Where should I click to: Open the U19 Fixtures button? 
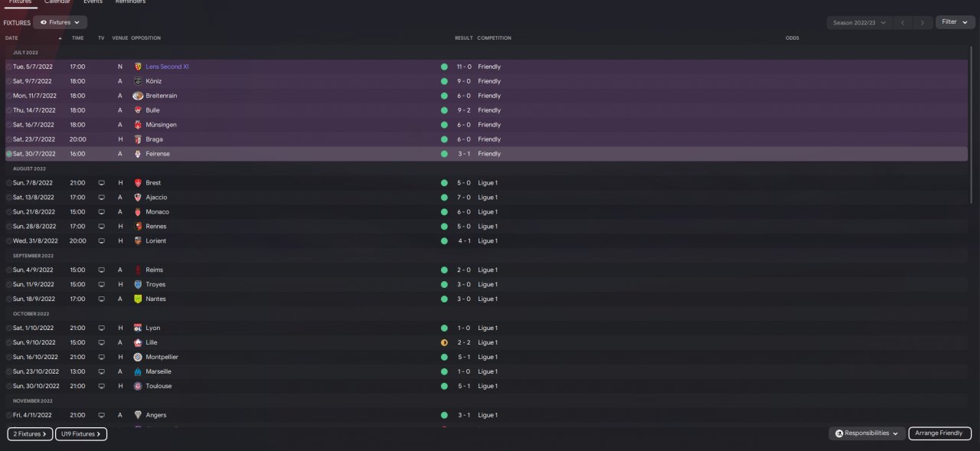[x=81, y=434]
